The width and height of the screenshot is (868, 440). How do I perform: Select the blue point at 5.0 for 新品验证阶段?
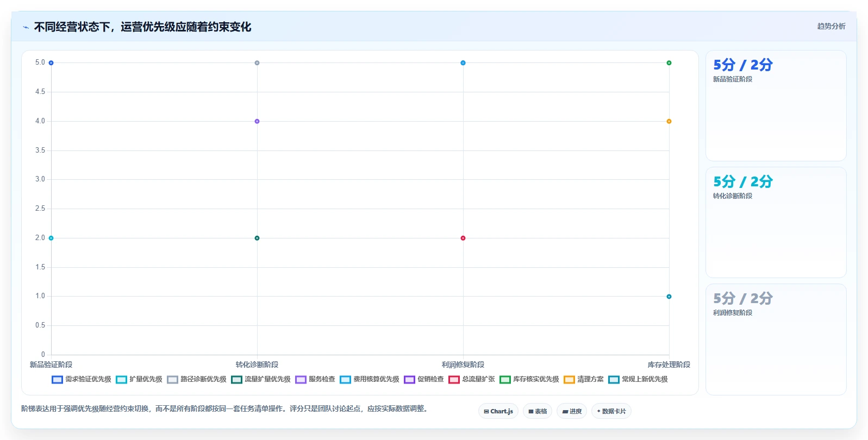51,63
